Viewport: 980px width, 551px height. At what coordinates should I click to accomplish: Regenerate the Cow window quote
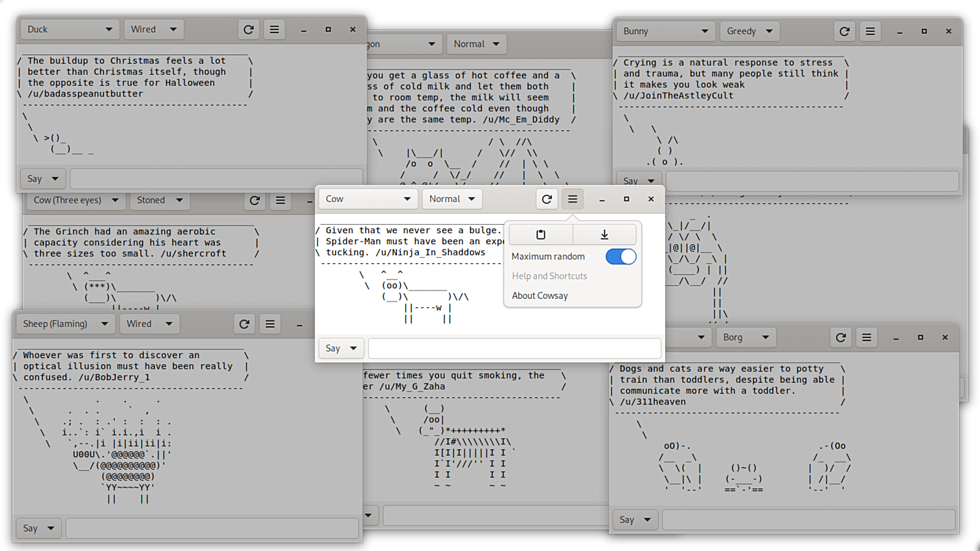[x=547, y=199]
